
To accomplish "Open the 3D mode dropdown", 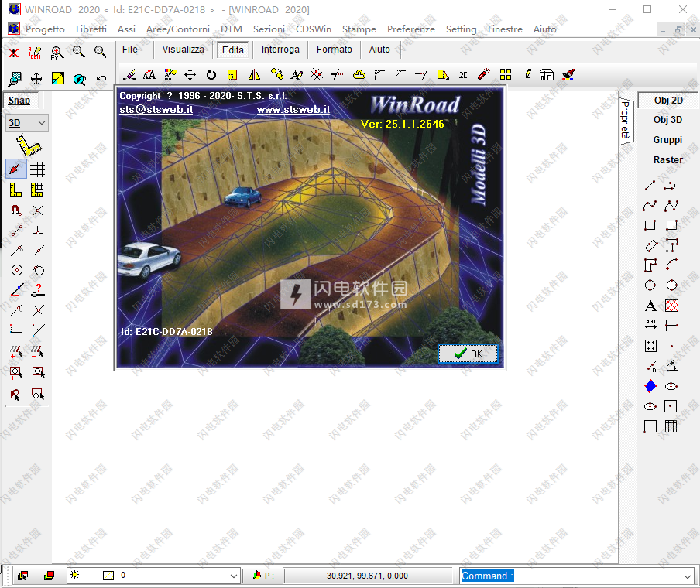I will tap(27, 123).
